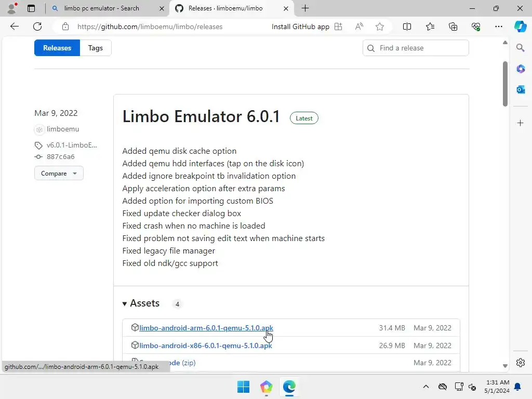Open Collections icon in toolbar
Viewport: 532px width, 399px height.
[453, 26]
